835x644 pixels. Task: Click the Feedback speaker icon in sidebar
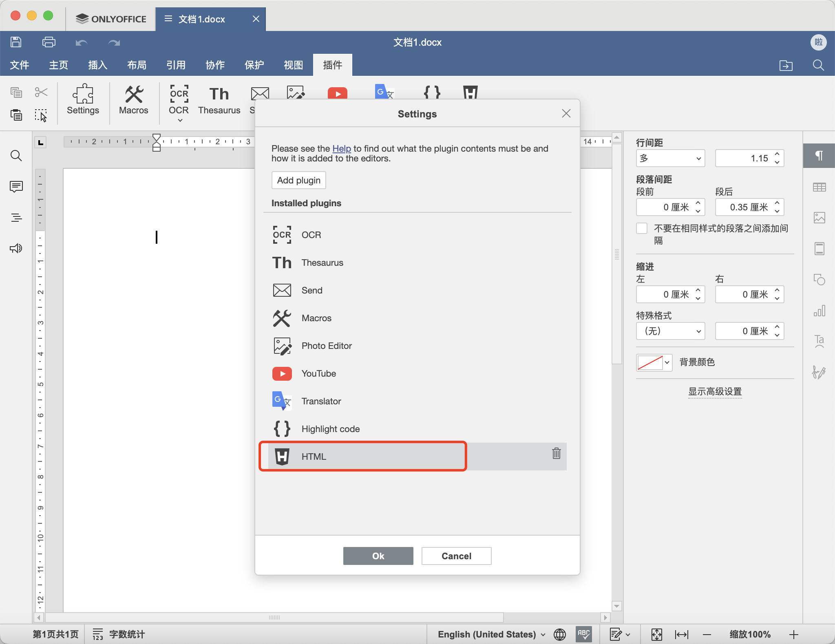[16, 248]
